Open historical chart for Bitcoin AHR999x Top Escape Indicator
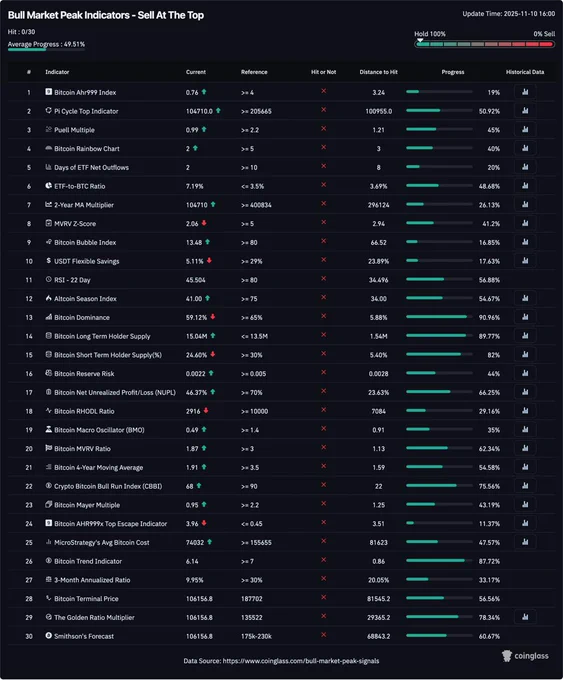This screenshot has height=680, width=563. [525, 523]
